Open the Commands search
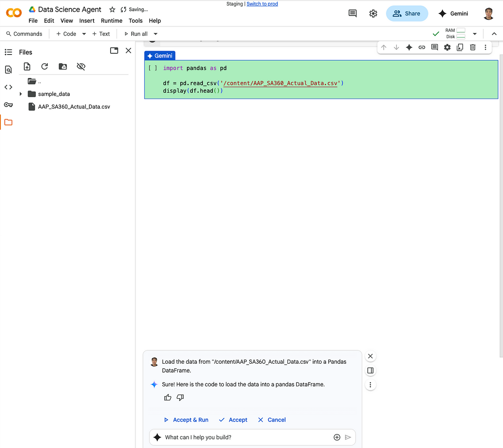This screenshot has height=448, width=503. point(24,34)
